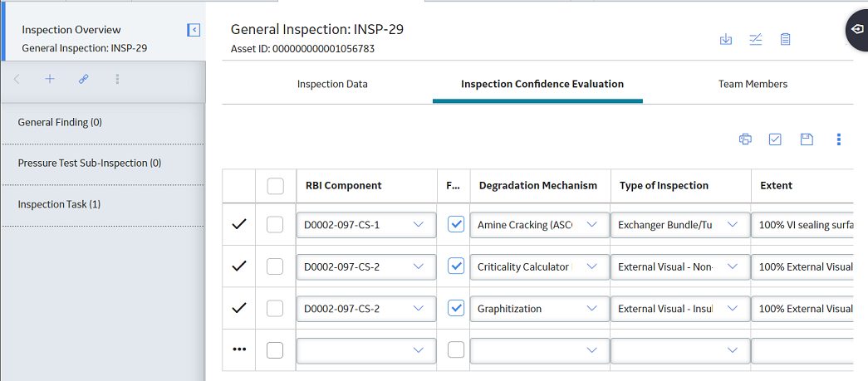Click the checkbox-mark icon above grid
868x381 pixels.
(x=775, y=139)
